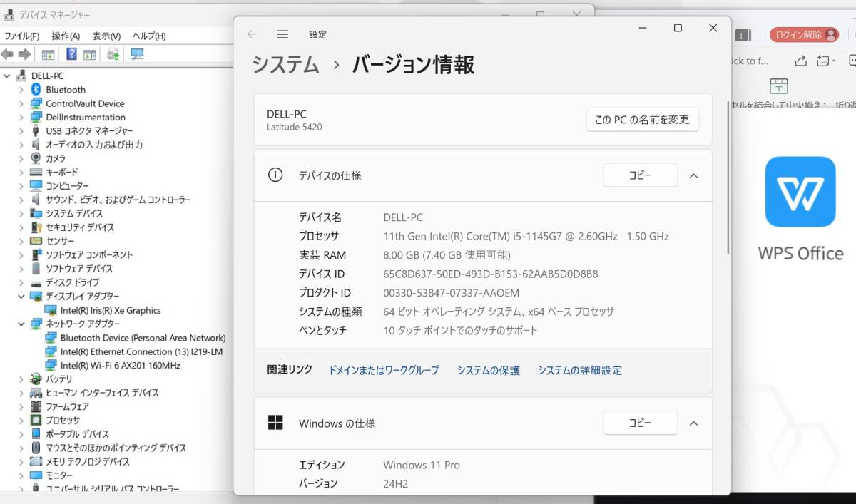This screenshot has width=856, height=504.
Task: Open the 表示(V) menu
Action: [x=106, y=36]
